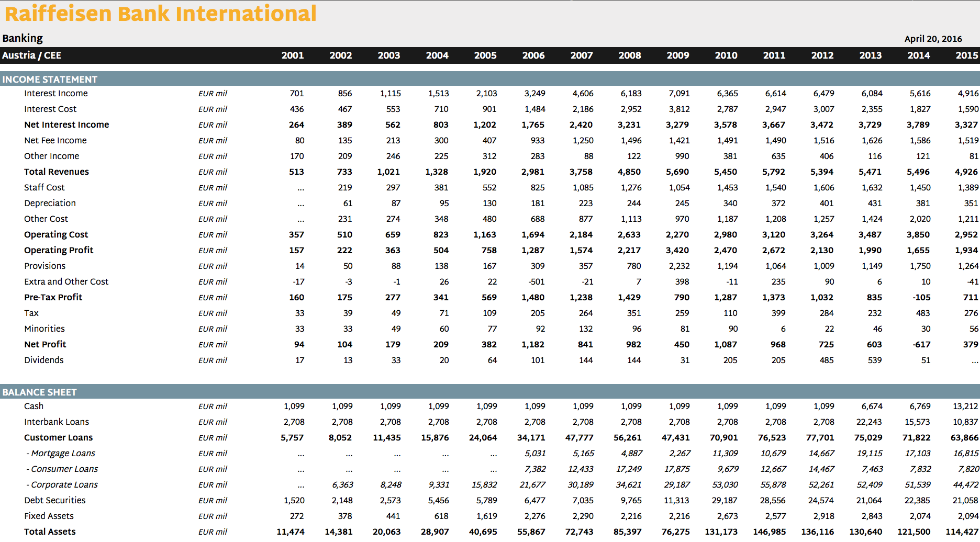Select the Other Cost row label
Viewport: 980px width, 542px height.
(x=46, y=219)
